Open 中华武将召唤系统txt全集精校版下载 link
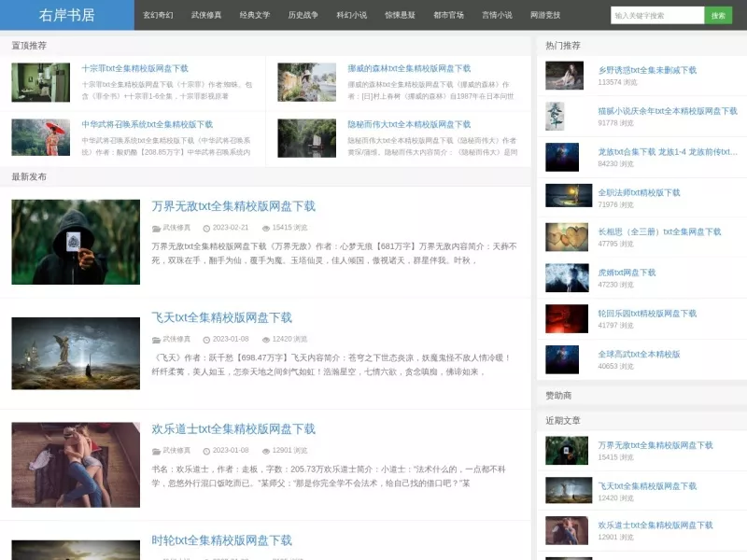This screenshot has height=560, width=747. (148, 125)
